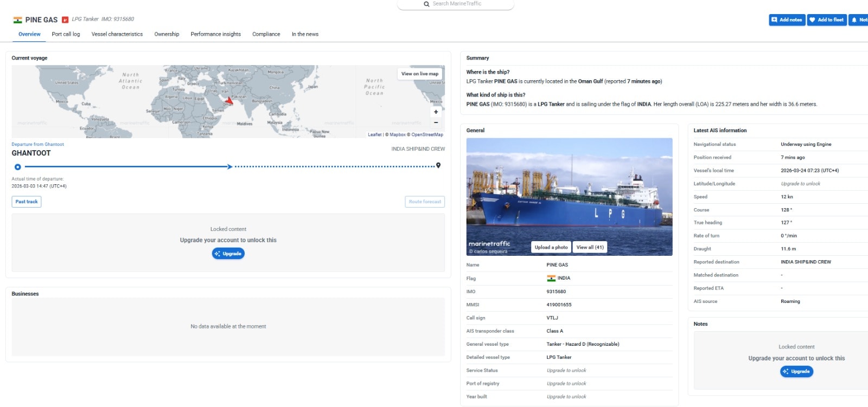
Task: Show the Past track
Action: pyautogui.click(x=27, y=202)
